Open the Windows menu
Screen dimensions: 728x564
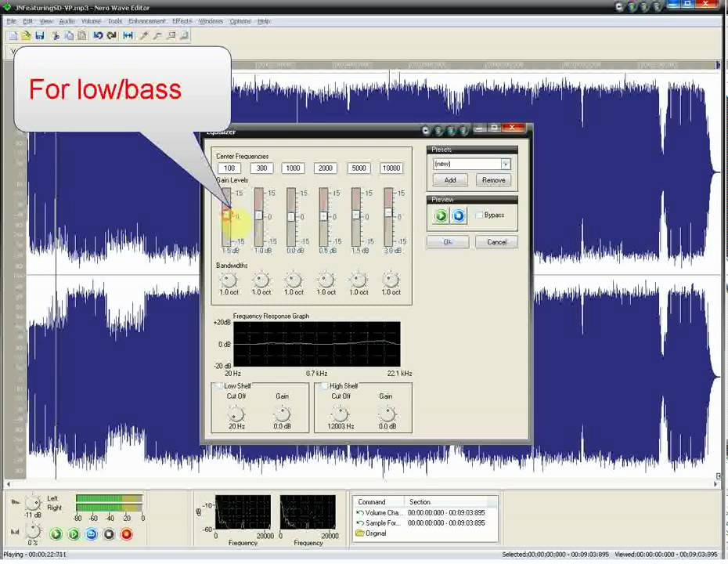pyautogui.click(x=211, y=21)
